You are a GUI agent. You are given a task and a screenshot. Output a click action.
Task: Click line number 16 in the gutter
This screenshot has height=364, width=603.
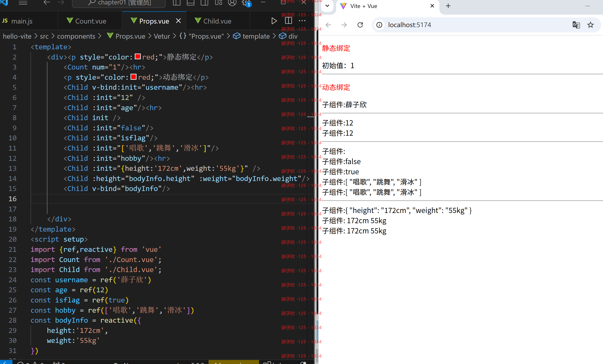point(13,199)
